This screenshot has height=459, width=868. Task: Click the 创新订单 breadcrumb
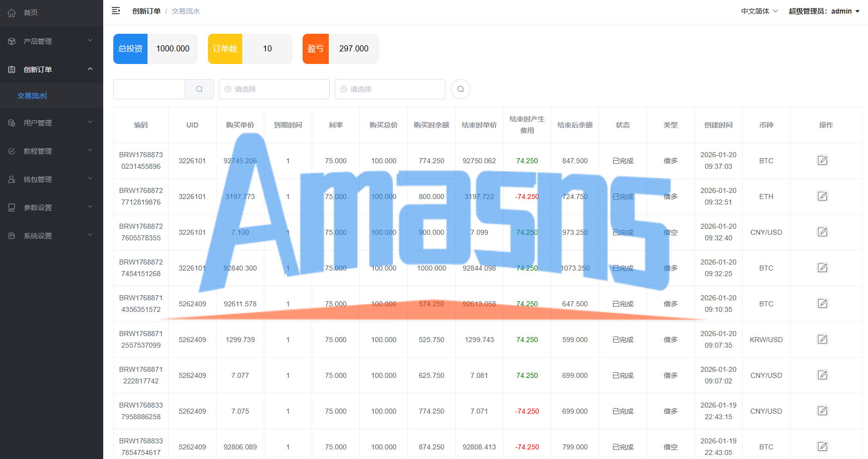[147, 11]
